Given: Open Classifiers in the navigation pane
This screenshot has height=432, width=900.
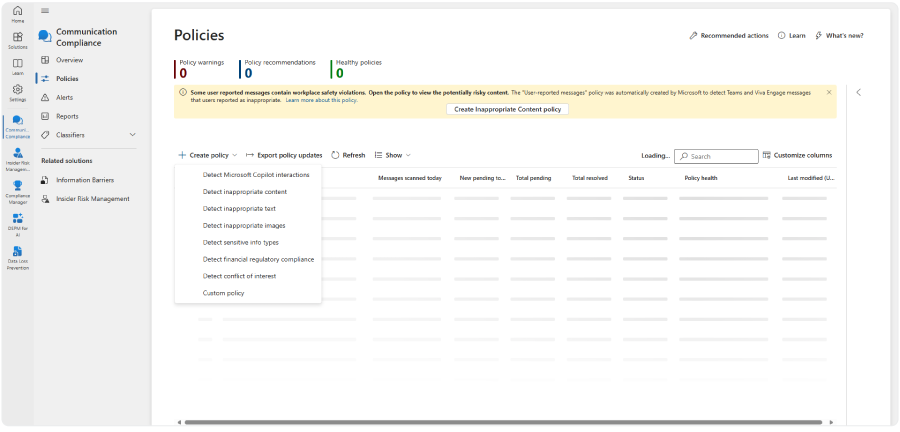Looking at the screenshot, I should tap(70, 135).
